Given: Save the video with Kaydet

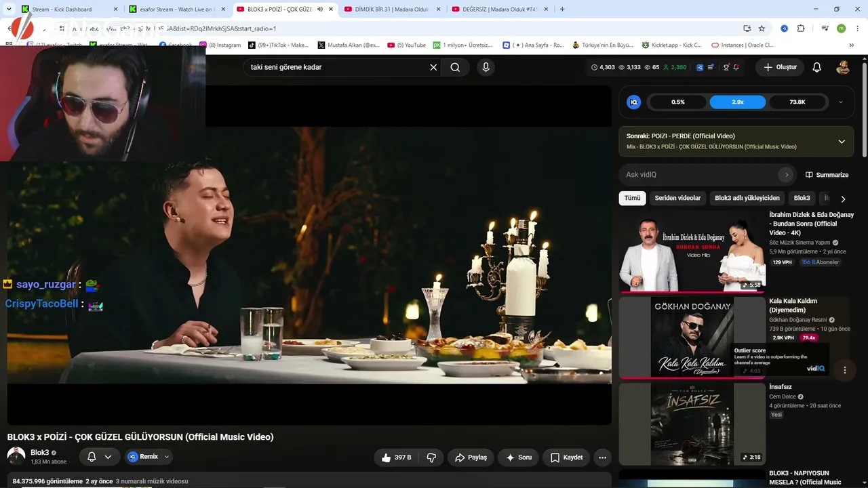Looking at the screenshot, I should pyautogui.click(x=567, y=457).
